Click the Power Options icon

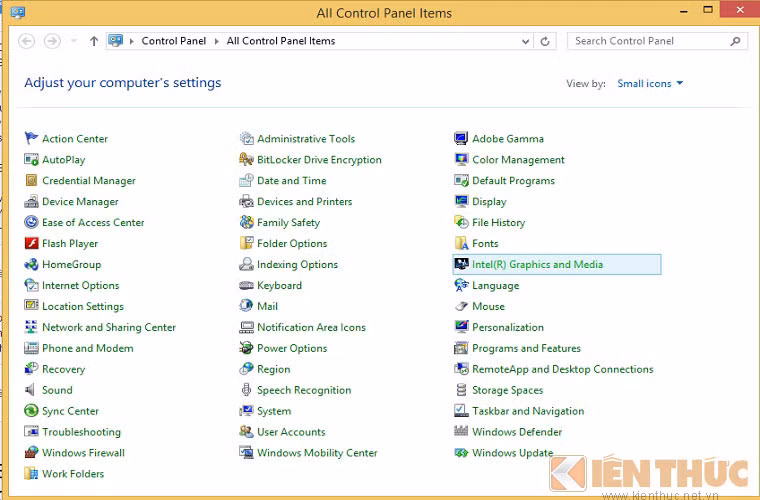(247, 349)
